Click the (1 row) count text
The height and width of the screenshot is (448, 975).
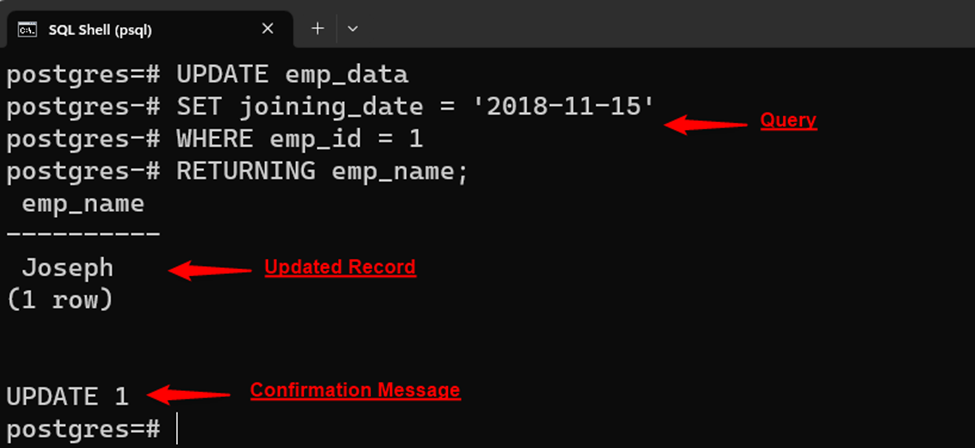click(59, 299)
